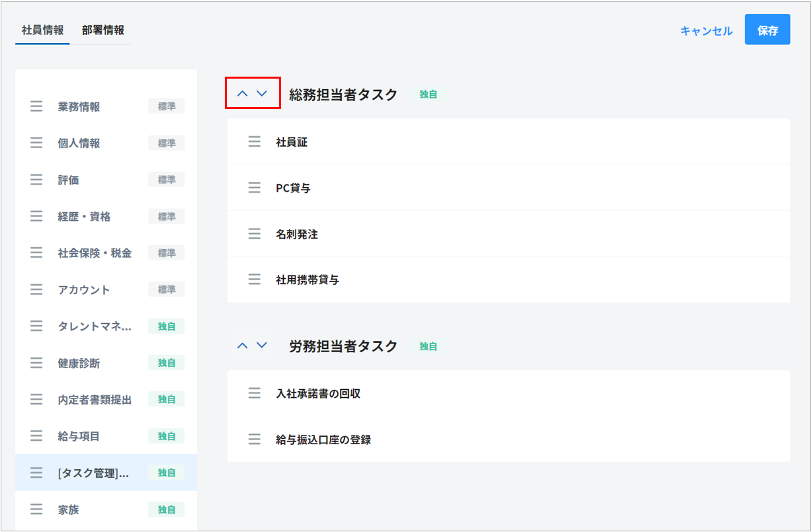The height and width of the screenshot is (532, 812).
Task: Click drag handle icon beside 健康診断
Action: 36,363
